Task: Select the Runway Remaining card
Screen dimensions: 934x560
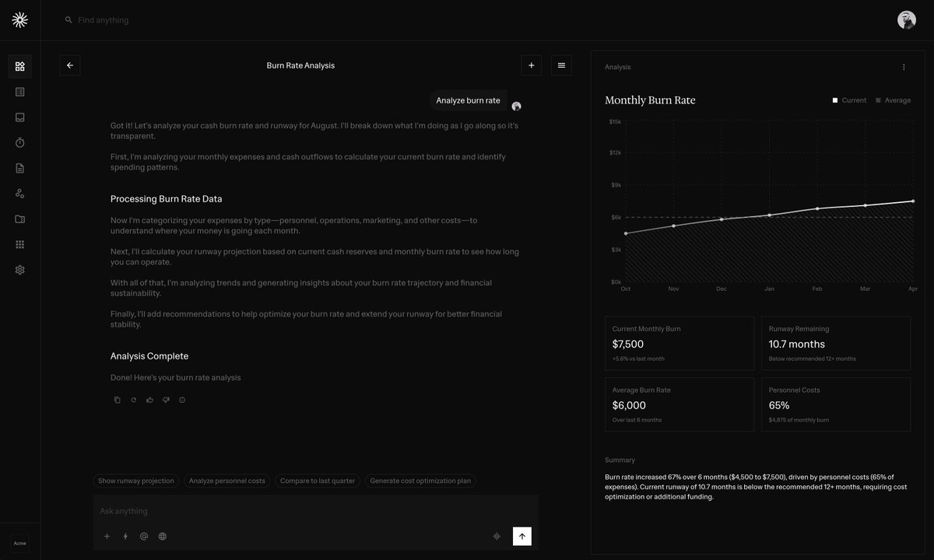Action: click(836, 343)
